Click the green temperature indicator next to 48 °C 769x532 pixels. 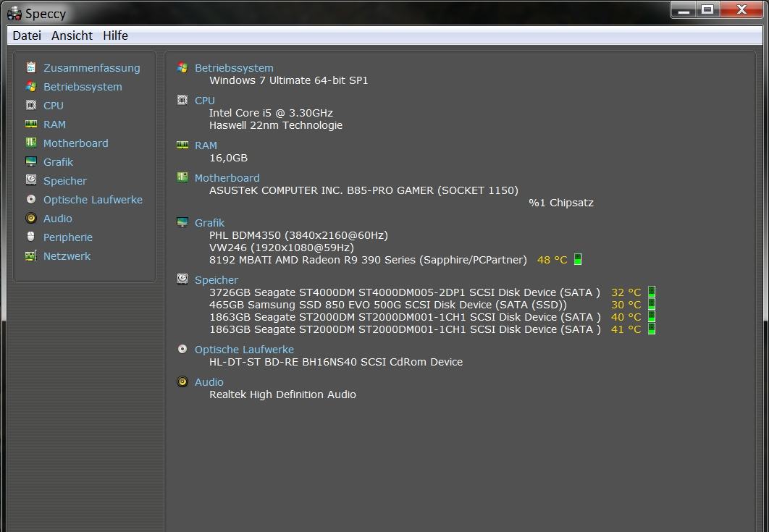(x=578, y=259)
